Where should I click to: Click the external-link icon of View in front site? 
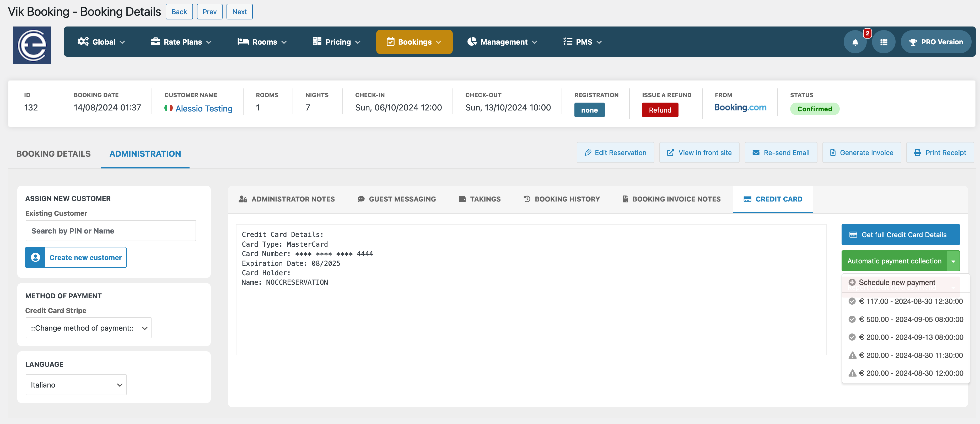pos(670,153)
